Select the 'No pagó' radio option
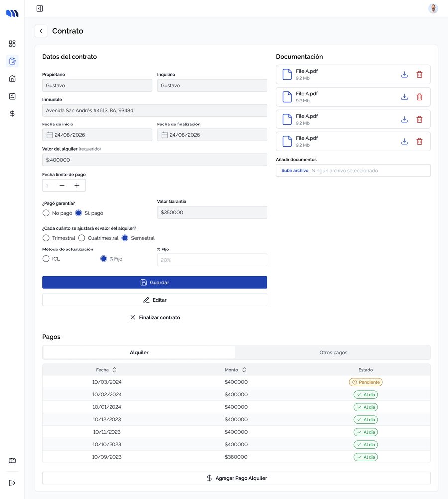The height and width of the screenshot is (499, 448). pyautogui.click(x=46, y=213)
